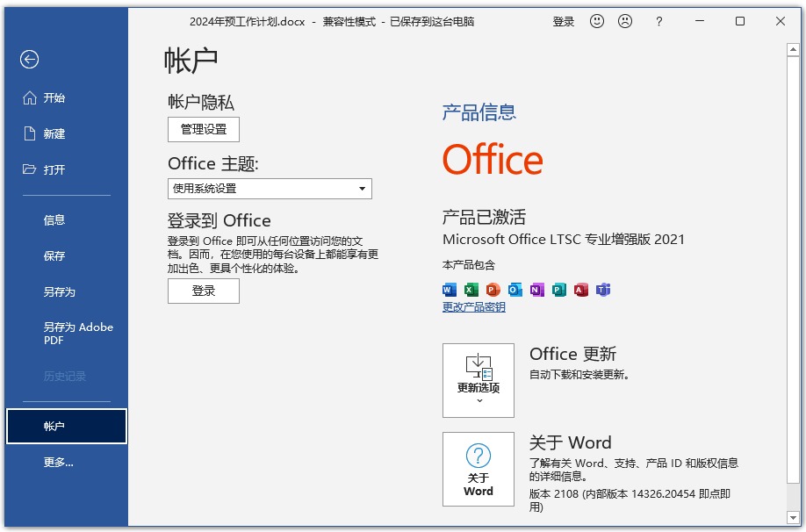Click the 关于 Word info panel

tap(478, 469)
